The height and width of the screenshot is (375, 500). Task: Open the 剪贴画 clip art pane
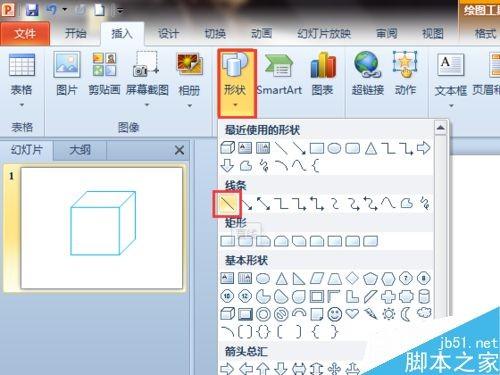tap(104, 75)
